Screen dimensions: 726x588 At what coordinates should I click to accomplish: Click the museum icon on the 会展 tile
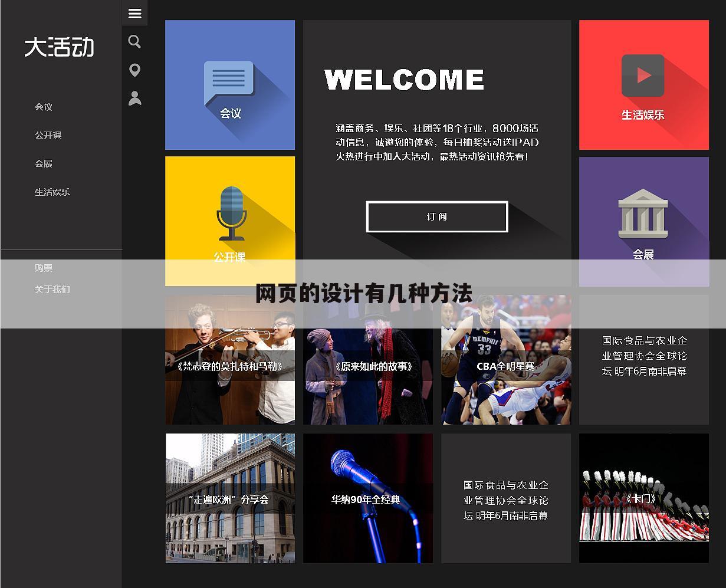click(643, 214)
